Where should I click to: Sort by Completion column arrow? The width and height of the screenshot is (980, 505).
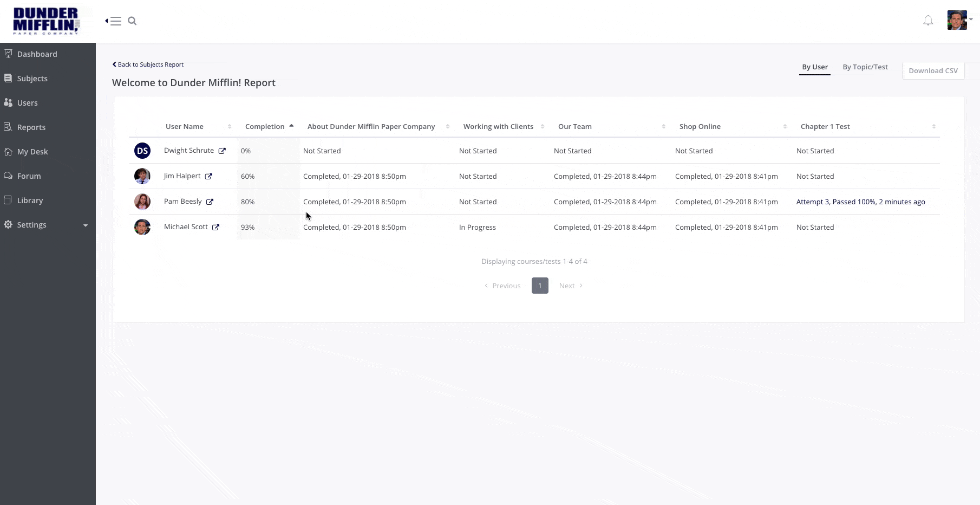[291, 126]
